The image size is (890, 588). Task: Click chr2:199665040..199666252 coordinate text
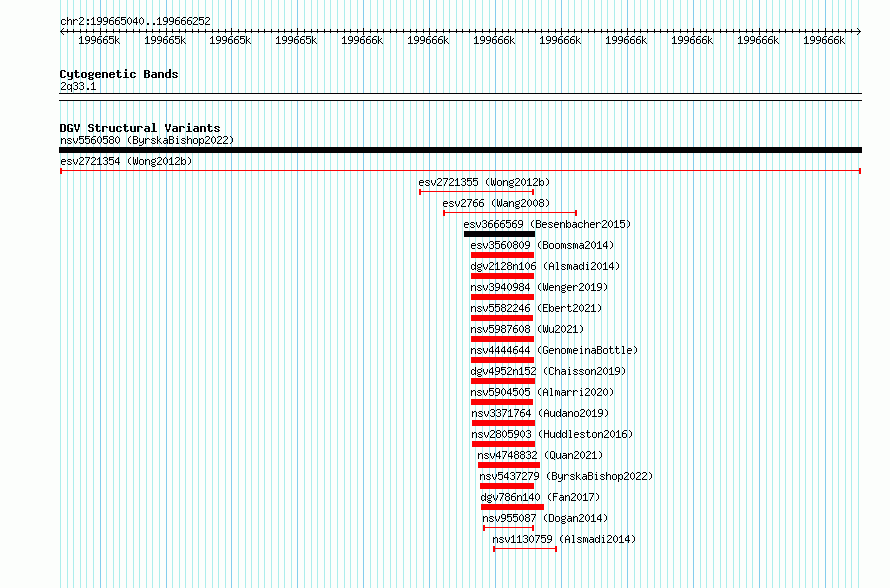pyautogui.click(x=135, y=21)
